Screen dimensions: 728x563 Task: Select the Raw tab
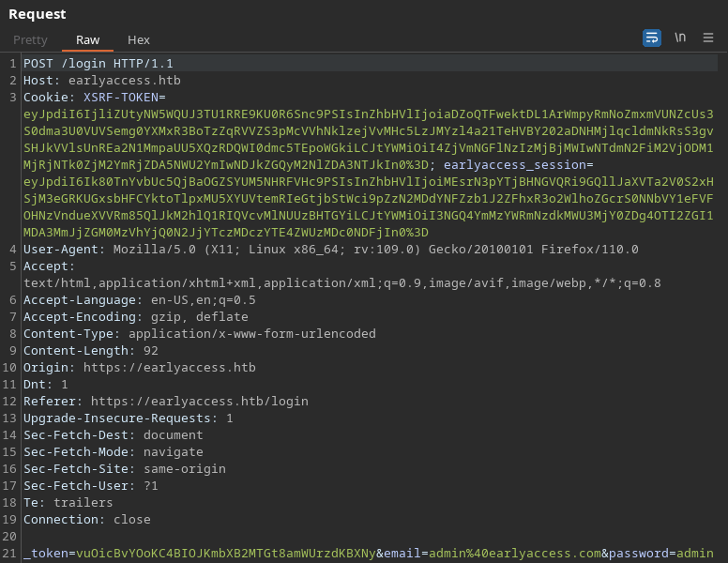tap(87, 39)
